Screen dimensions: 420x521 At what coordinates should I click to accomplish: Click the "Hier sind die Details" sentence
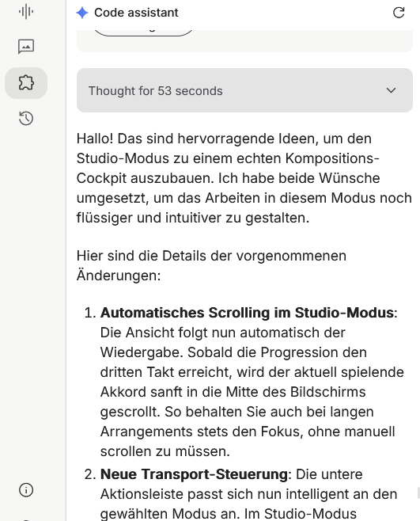[x=211, y=265]
